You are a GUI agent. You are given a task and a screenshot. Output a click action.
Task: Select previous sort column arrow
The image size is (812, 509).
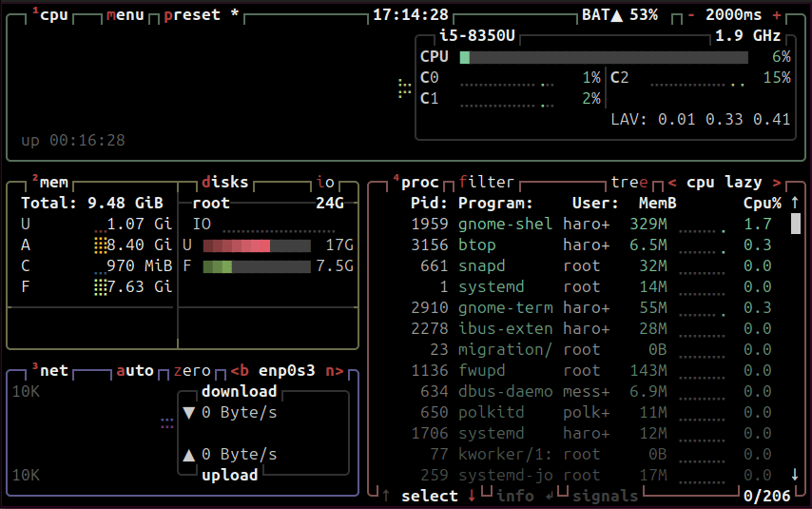[672, 183]
